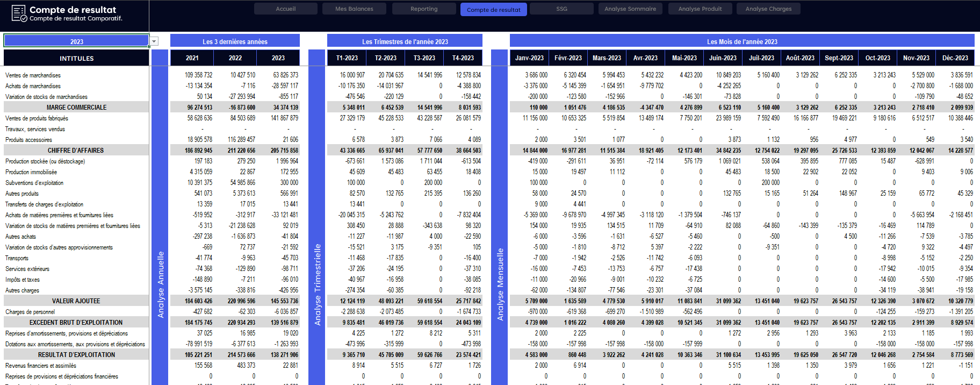This screenshot has width=980, height=385.
Task: Click the Impôts et taxes row label
Action: (23, 280)
